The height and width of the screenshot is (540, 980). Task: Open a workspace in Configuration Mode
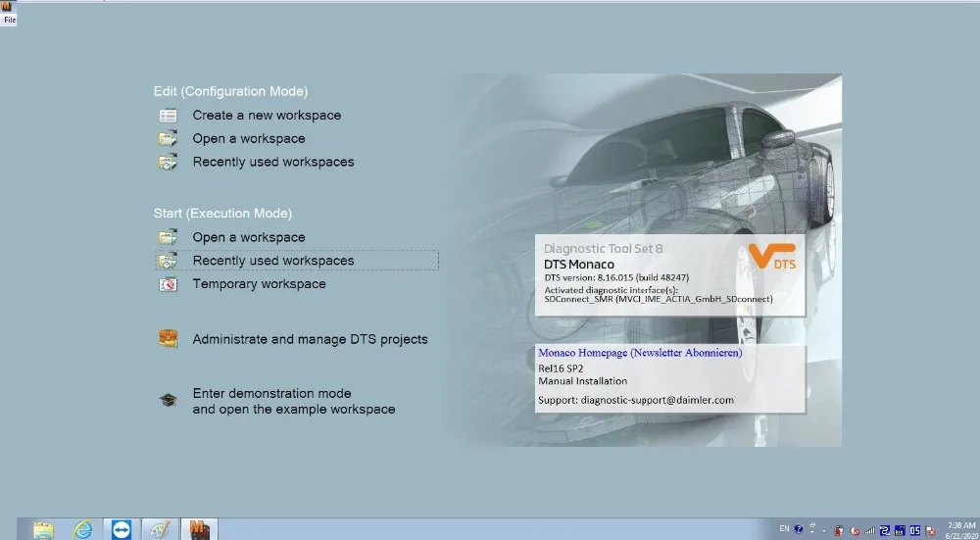[x=249, y=139]
